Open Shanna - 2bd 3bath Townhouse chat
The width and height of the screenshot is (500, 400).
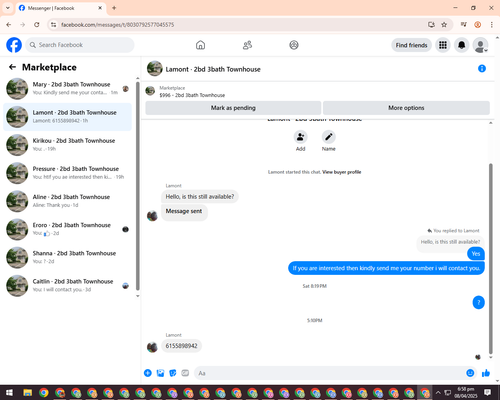[x=67, y=257]
